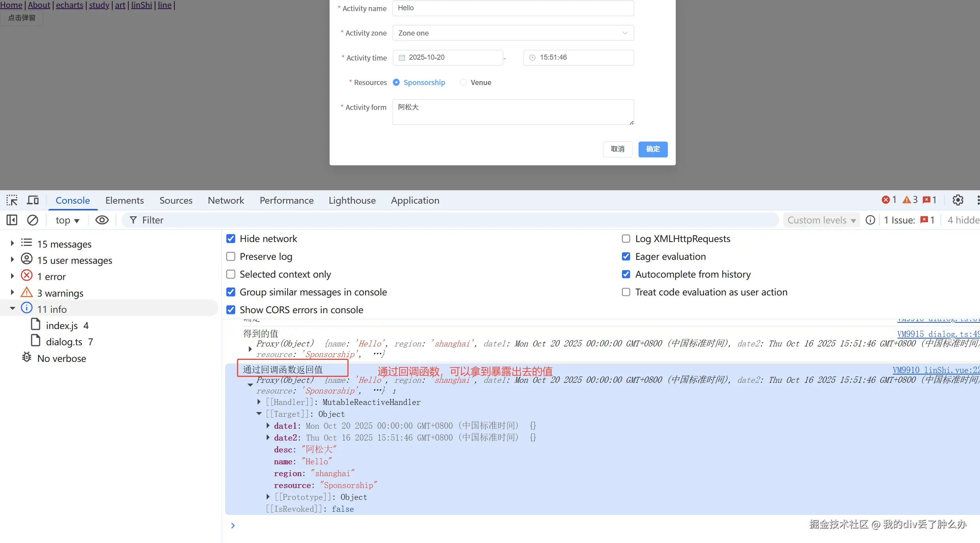Click the inspect element picker icon

point(12,200)
